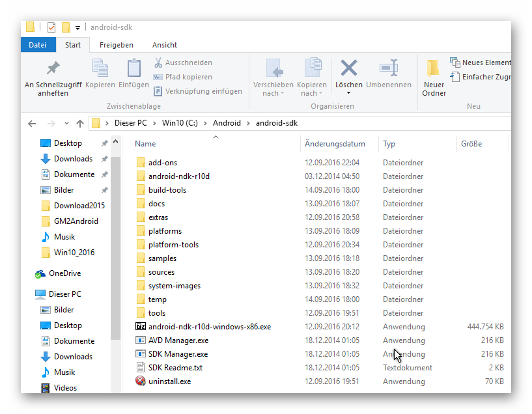Select the android-ndk-r10d folder
The height and width of the screenshot is (414, 532).
tap(179, 176)
